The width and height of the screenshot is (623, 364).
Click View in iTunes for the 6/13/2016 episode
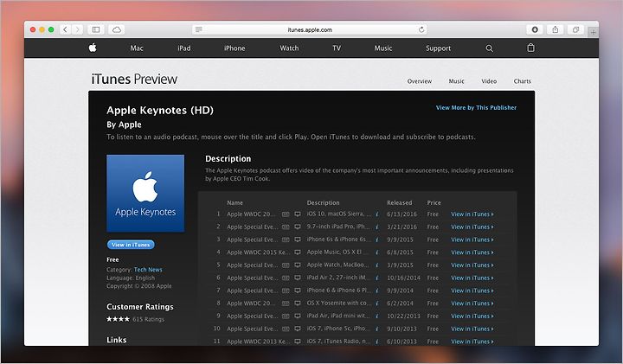(x=472, y=214)
